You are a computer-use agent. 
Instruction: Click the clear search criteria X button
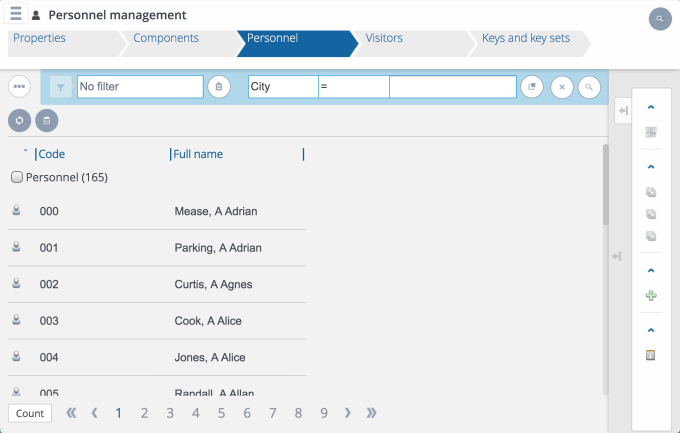tap(562, 87)
